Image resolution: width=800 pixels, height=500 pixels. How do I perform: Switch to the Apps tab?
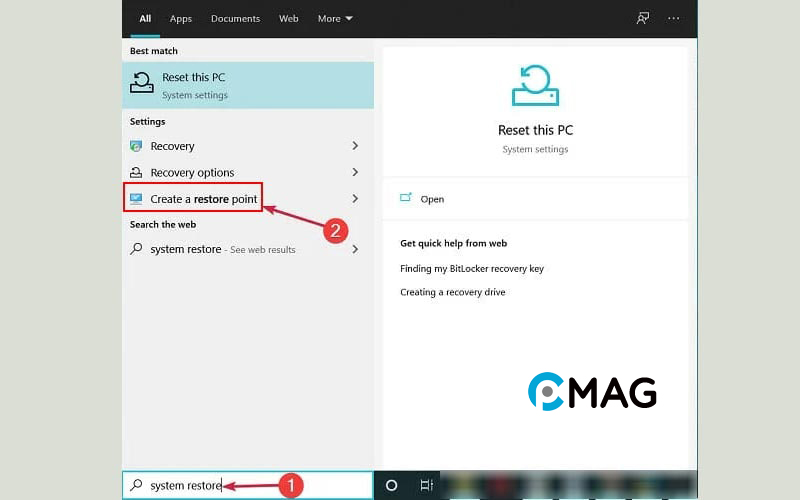181,18
